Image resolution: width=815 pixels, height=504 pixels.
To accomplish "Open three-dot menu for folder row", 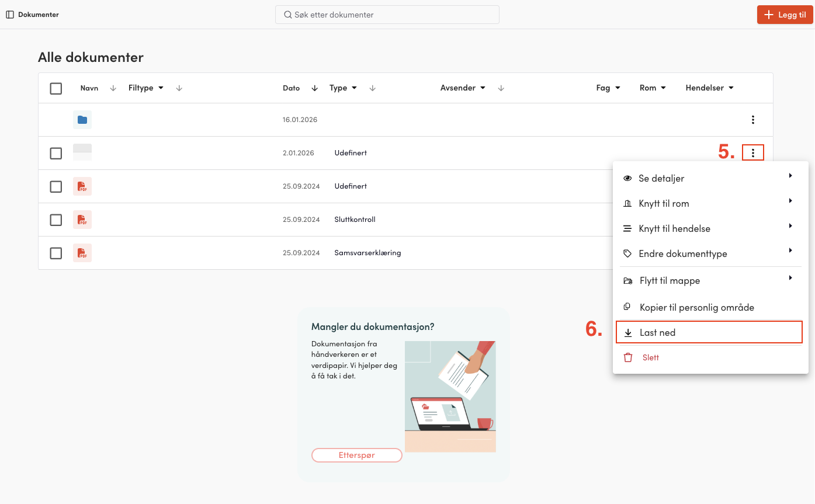I will pos(753,120).
